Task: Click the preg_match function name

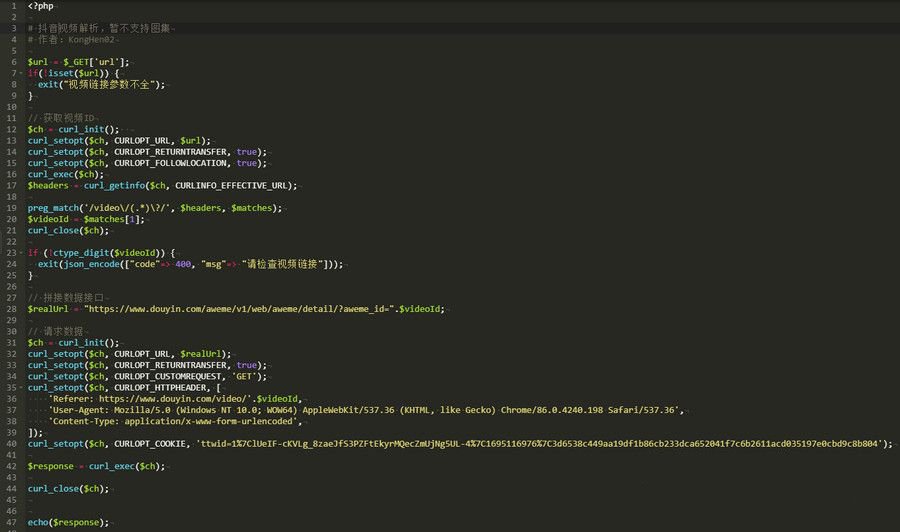Action: pos(54,208)
